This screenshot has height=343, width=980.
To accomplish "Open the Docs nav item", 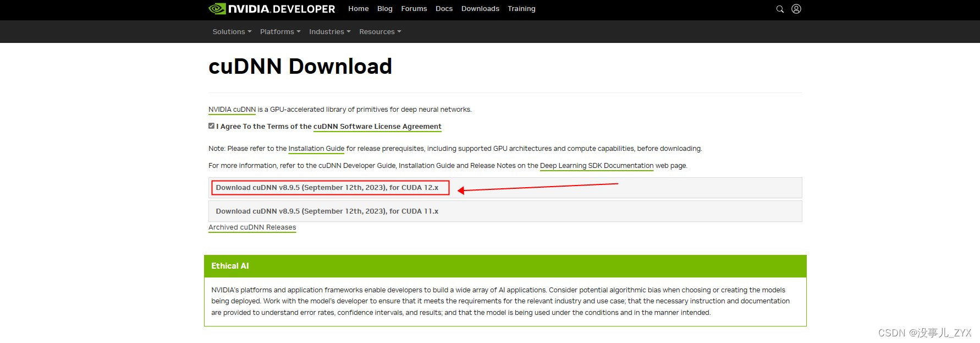I will click(x=444, y=9).
